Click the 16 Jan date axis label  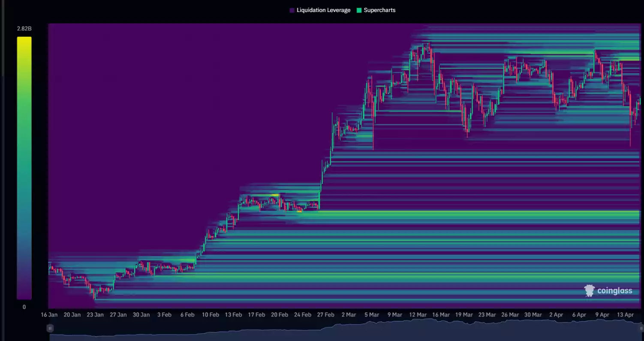tap(49, 315)
